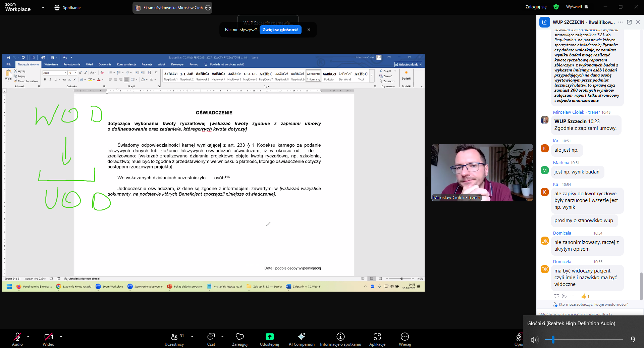This screenshot has height=348, width=644.
Task: Click justify alignment icon
Action: (126, 80)
